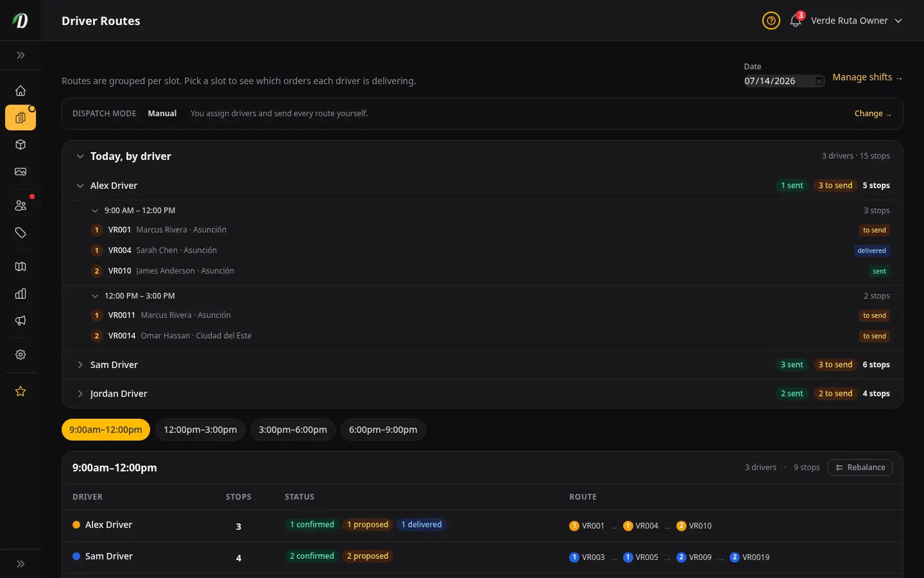
Task: Open notifications bell with 3 badge
Action: click(x=796, y=21)
